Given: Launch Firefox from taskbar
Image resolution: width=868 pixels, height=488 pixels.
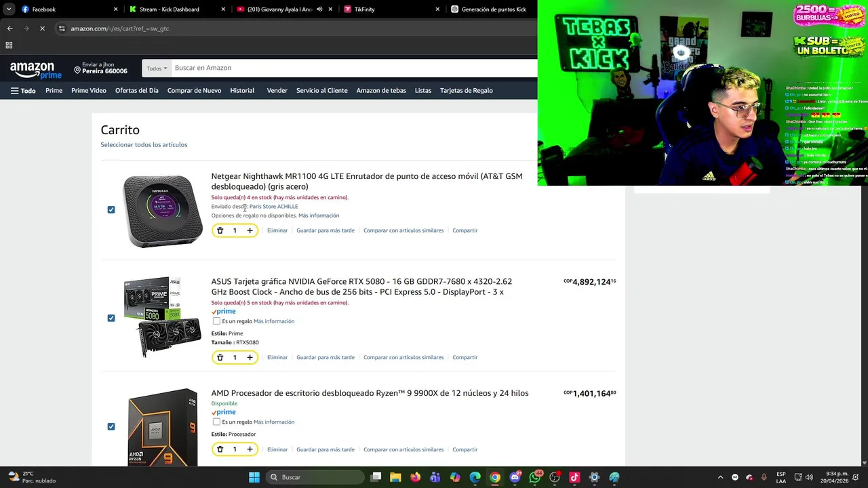Looking at the screenshot, I should point(415,477).
